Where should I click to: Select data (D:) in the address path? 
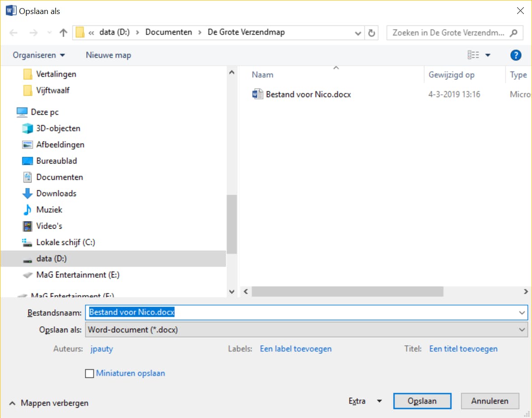tap(114, 32)
